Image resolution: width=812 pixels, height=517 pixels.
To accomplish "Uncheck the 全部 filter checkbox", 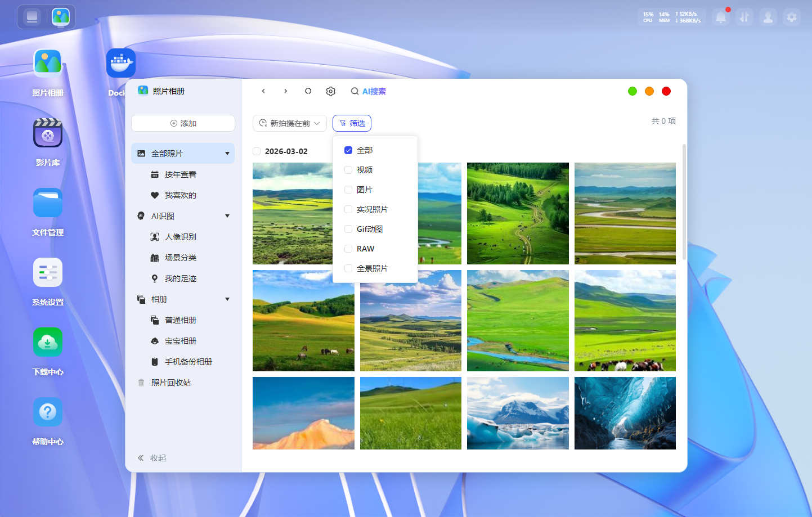I will 348,150.
